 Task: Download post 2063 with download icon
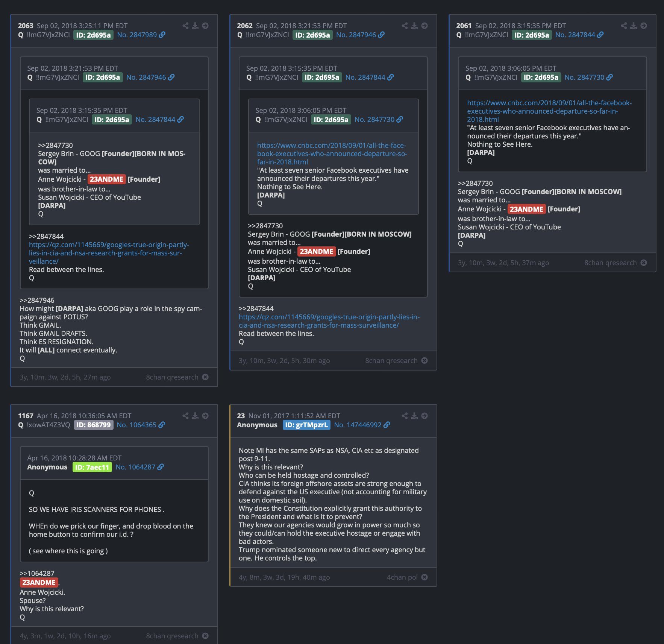195,26
